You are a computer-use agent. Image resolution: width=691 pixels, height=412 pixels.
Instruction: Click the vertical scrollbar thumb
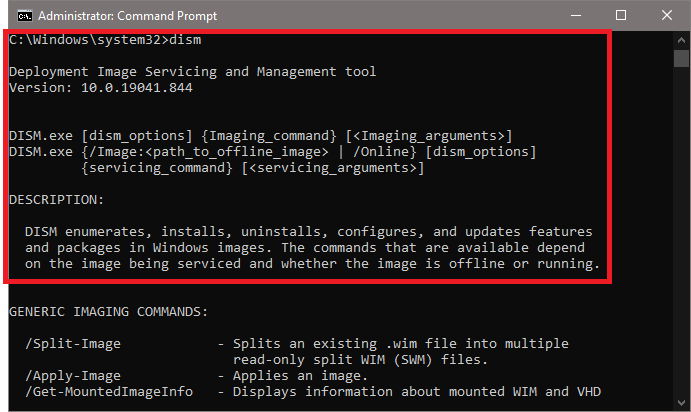coord(681,58)
